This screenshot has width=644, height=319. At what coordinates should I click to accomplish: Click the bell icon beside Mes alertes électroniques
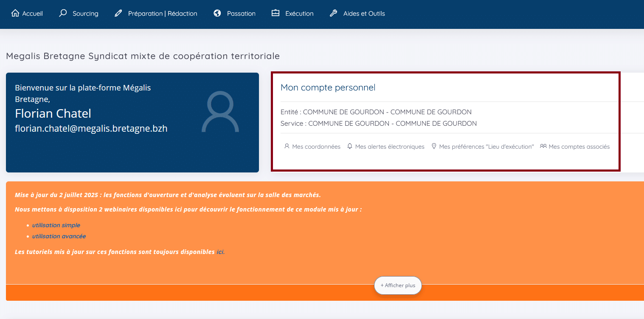point(350,146)
